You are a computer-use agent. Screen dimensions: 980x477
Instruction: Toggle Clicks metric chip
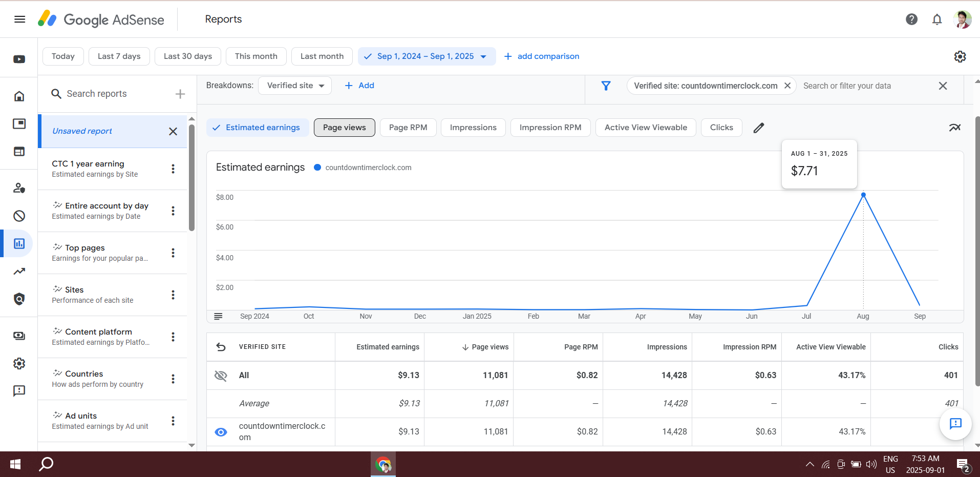tap(721, 128)
